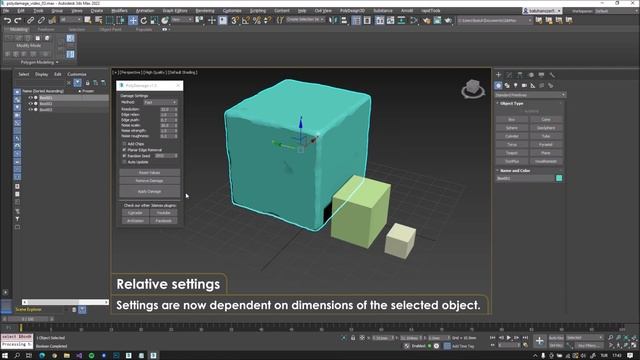Screen dimensions: 640x360
Task: Enable the Add Chips checkbox
Action: coord(124,144)
